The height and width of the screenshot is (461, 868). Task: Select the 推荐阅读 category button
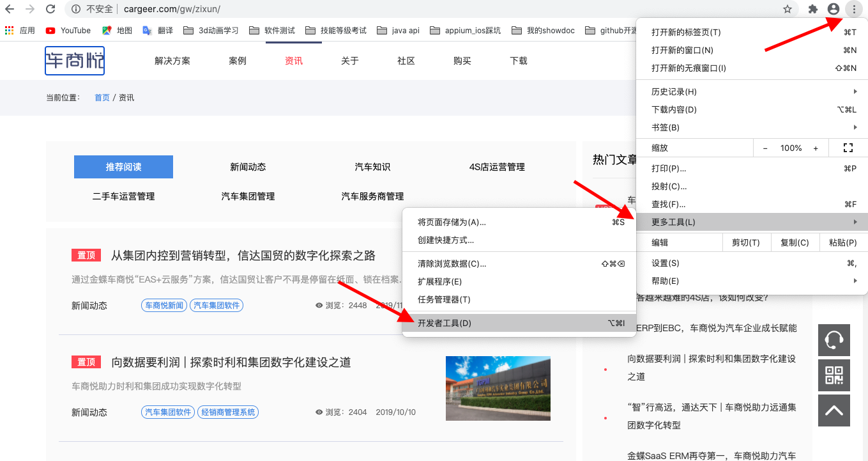(x=123, y=167)
